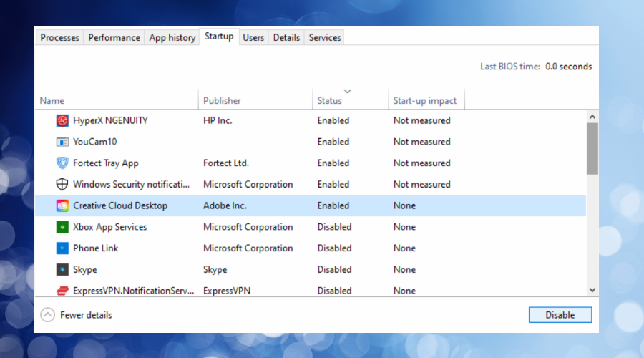Click the HyperX NGENUITY app icon
Image resolution: width=644 pixels, height=358 pixels.
coord(62,120)
